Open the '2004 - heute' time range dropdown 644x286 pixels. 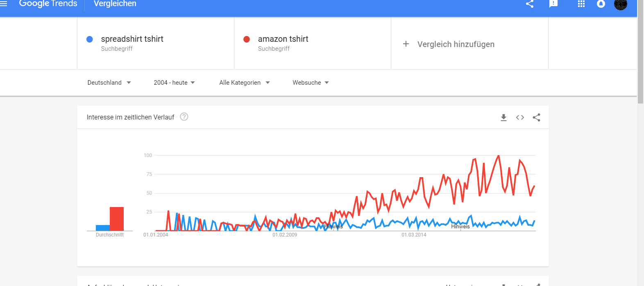tap(174, 83)
